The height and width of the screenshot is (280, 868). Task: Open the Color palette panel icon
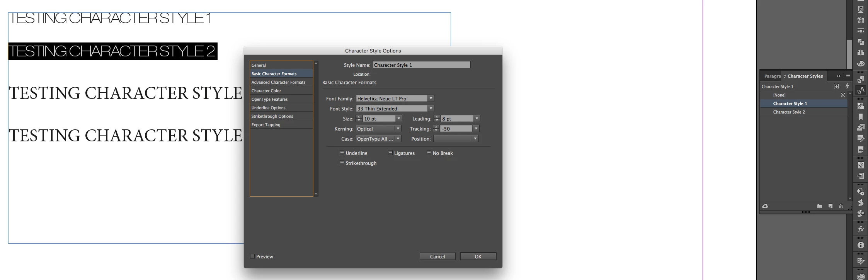[x=861, y=64]
